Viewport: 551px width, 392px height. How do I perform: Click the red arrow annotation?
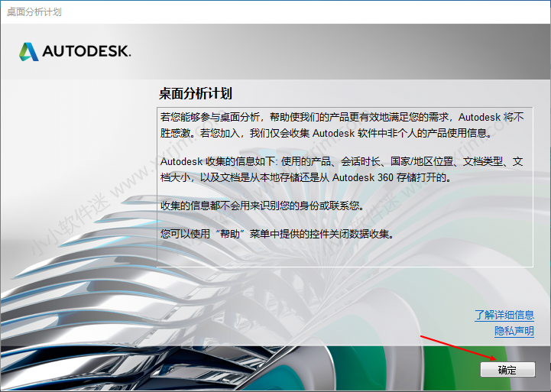459,346
